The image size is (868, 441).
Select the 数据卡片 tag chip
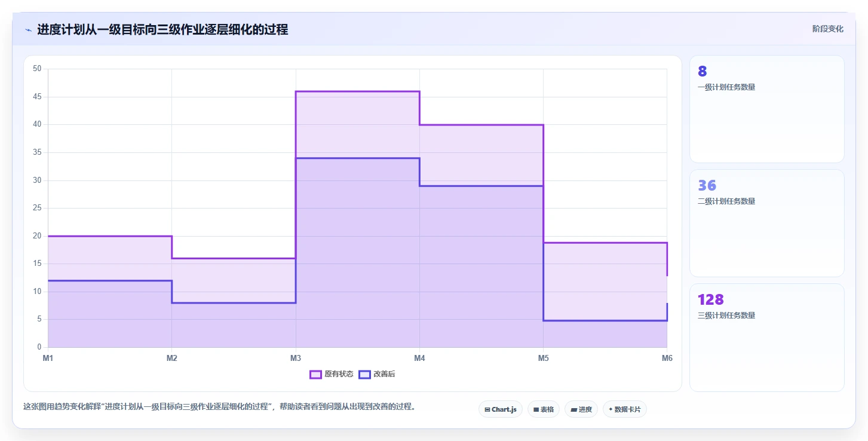[625, 409]
